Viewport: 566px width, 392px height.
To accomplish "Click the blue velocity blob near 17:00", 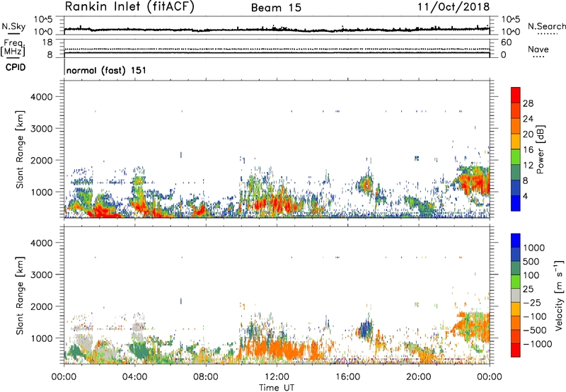I will coord(366,330).
